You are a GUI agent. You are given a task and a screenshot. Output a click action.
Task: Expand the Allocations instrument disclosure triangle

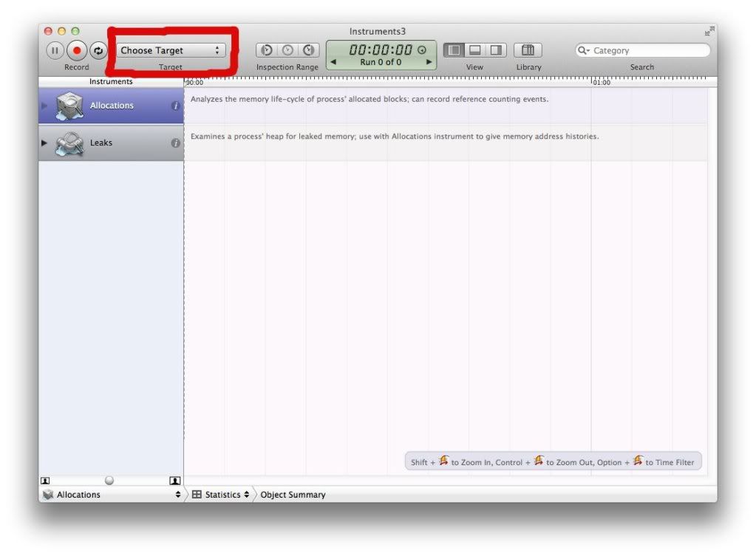(x=44, y=106)
